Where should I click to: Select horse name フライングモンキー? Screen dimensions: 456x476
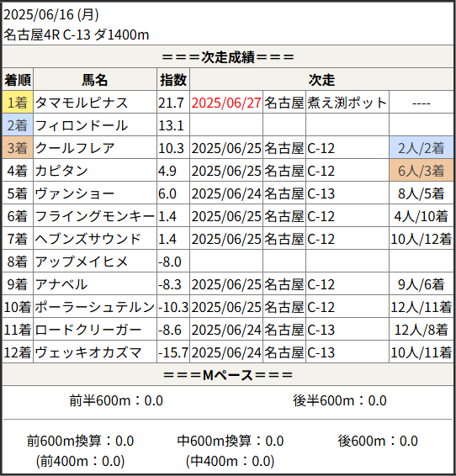point(95,216)
